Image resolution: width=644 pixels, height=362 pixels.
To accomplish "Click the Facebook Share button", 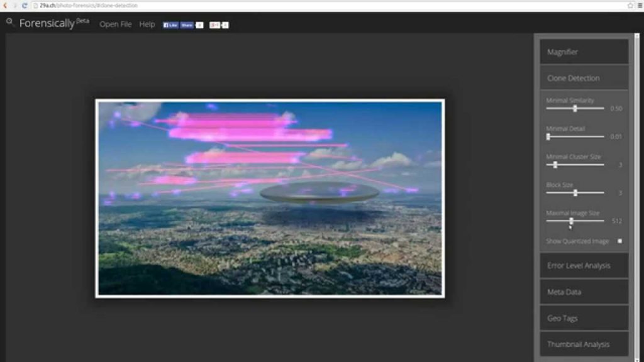I will [187, 25].
